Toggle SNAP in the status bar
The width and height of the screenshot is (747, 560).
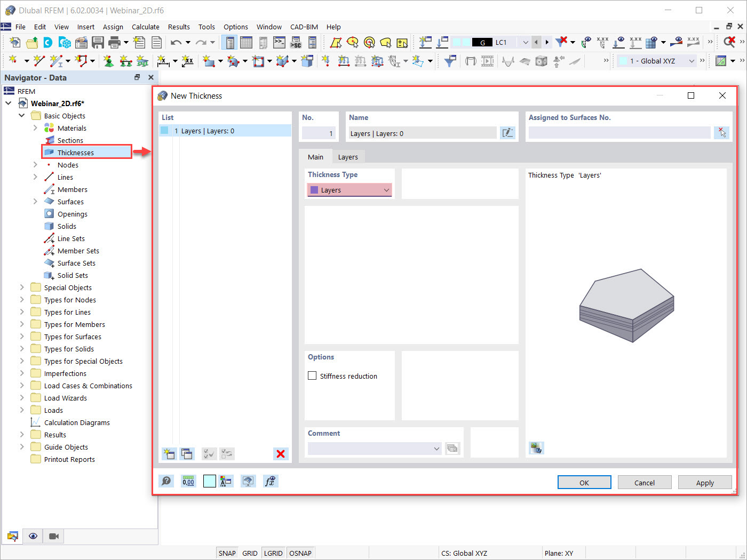click(x=227, y=553)
